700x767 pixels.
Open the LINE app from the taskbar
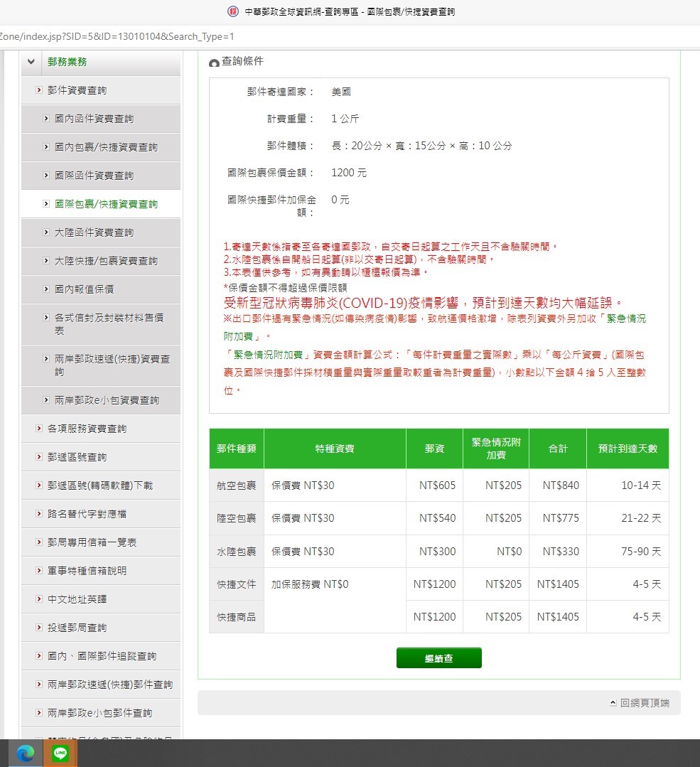click(x=60, y=753)
